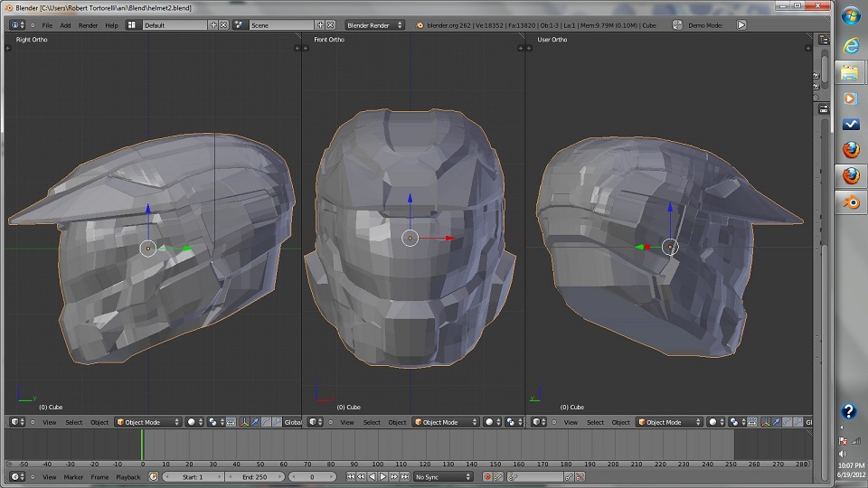Viewport: 868px width, 488px height.
Task: Open Object menu in User Ortho viewport
Action: tap(620, 422)
